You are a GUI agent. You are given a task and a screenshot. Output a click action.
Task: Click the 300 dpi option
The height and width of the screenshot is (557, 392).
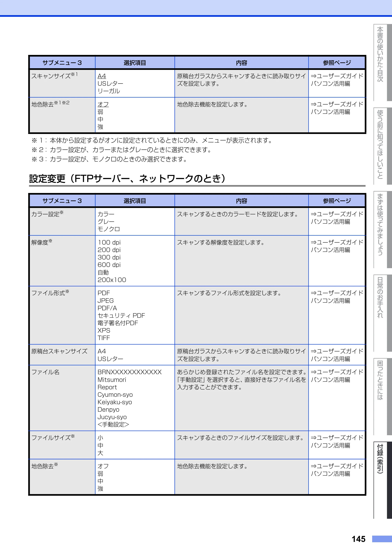[x=109, y=257]
